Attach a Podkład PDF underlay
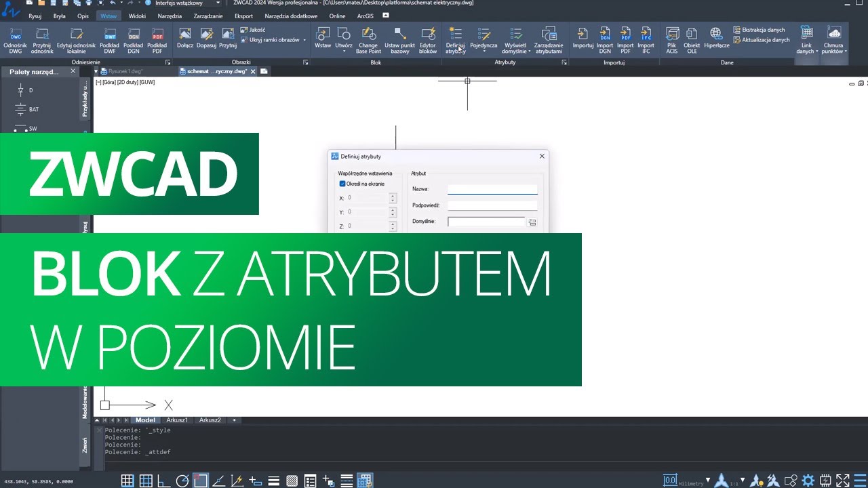Screen dimensions: 868x488 coord(157,40)
